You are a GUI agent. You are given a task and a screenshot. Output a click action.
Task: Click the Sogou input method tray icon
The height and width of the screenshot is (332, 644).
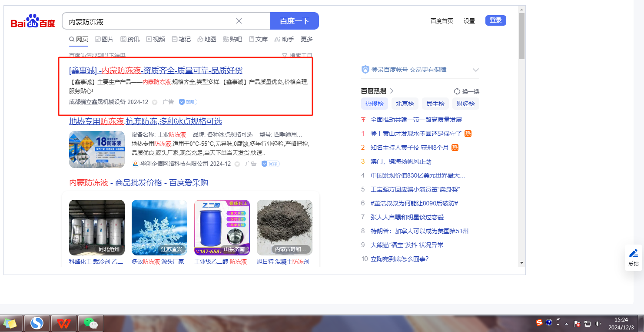539,323
